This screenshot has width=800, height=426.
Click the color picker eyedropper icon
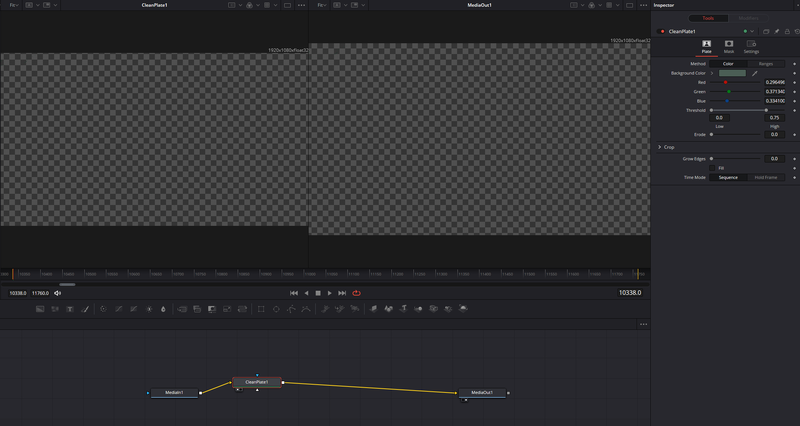755,73
